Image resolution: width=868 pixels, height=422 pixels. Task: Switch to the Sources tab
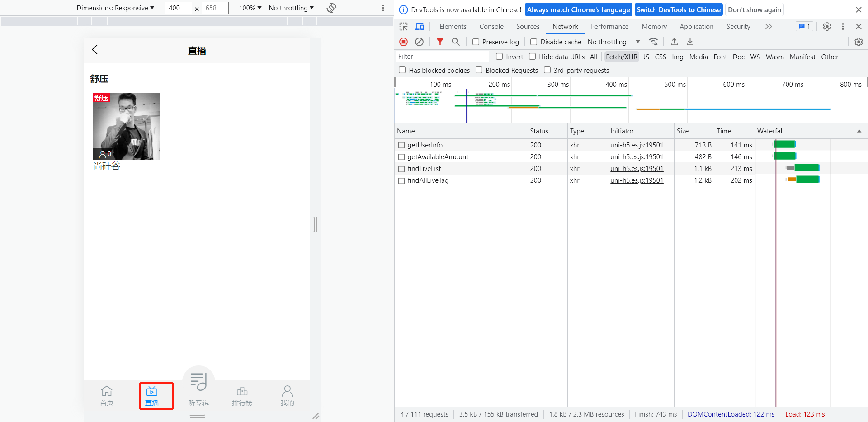(x=528, y=27)
